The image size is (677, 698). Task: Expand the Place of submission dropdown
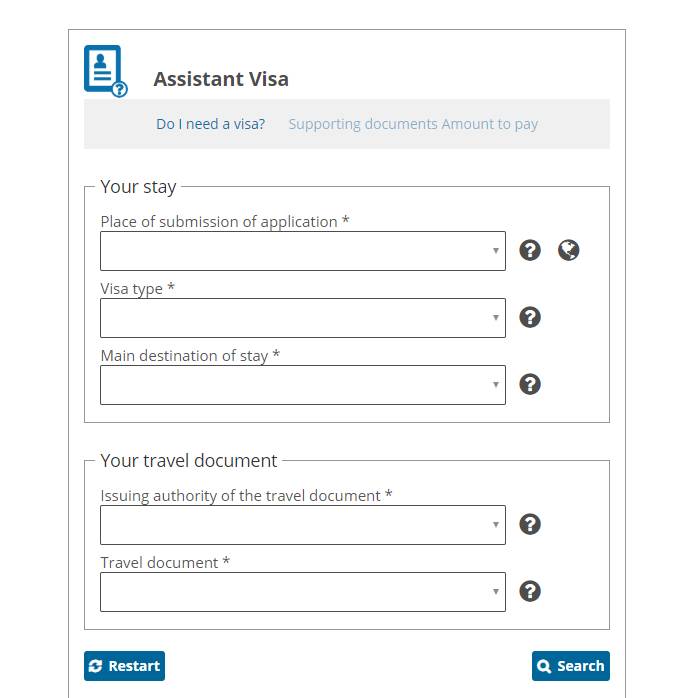(x=302, y=251)
